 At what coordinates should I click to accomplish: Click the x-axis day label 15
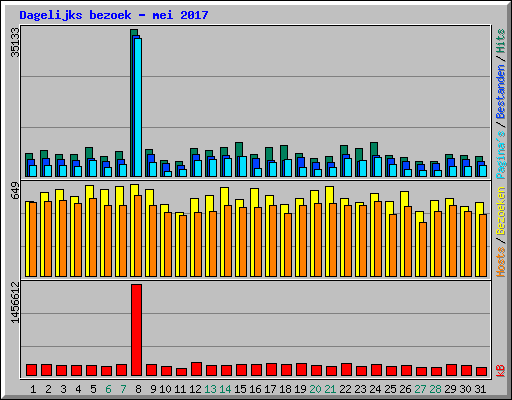pyautogui.click(x=240, y=389)
